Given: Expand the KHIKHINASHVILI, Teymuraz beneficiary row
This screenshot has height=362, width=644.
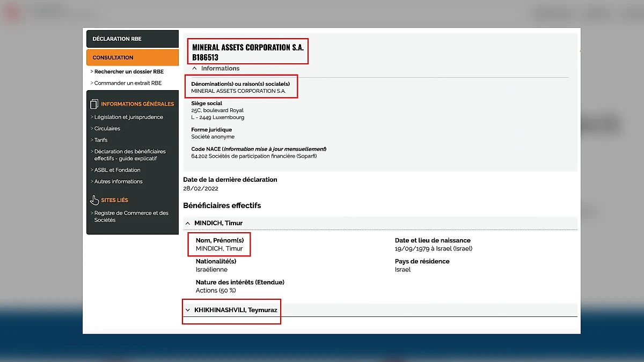Looking at the screenshot, I should tap(188, 310).
